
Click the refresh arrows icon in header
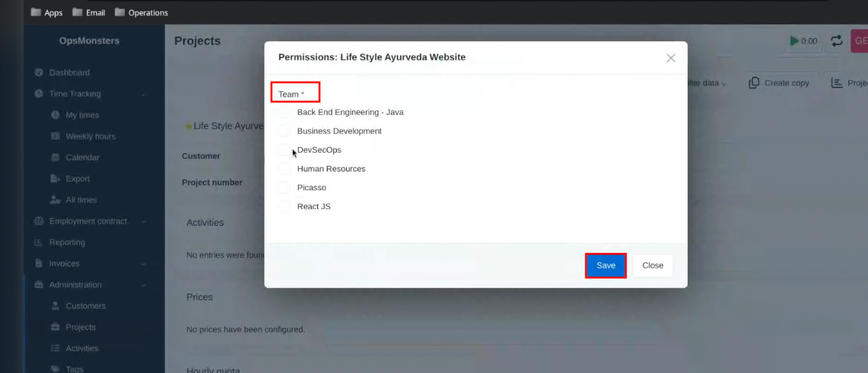[x=836, y=41]
